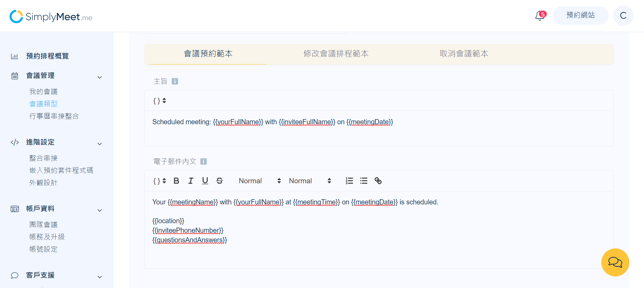Click the 會議管理 calendar icon
Screen dimensions: 644x288
pyautogui.click(x=15, y=76)
